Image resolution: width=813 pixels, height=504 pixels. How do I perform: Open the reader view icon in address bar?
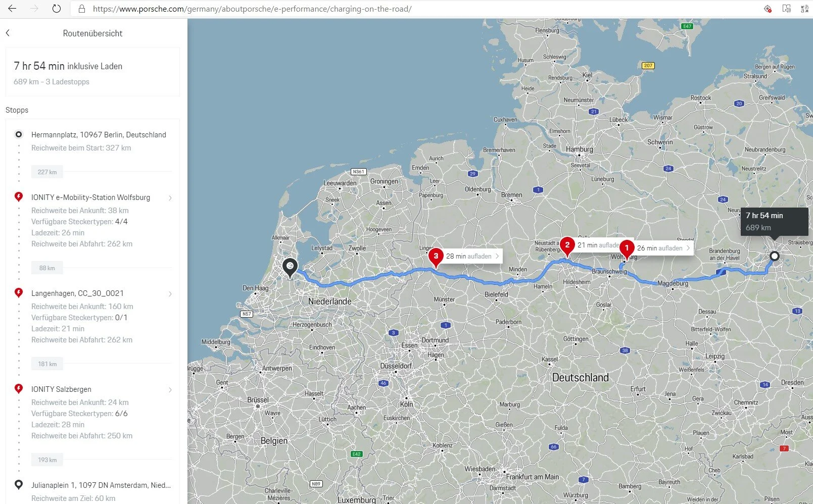click(x=787, y=9)
